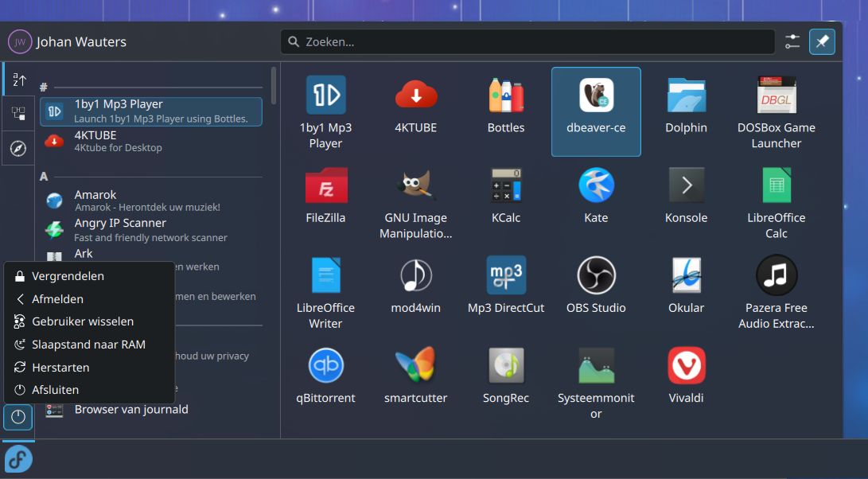Open the launcher configure settings button
This screenshot has width=868, height=479.
coord(792,41)
